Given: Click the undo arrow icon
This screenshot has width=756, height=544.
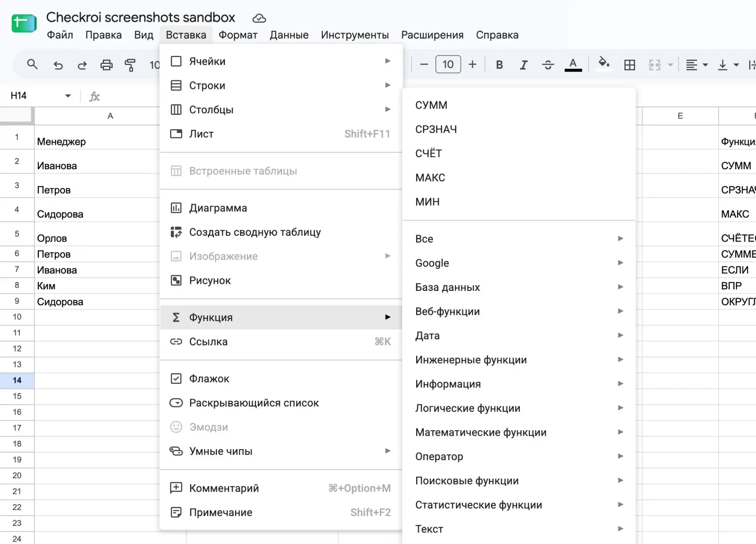Looking at the screenshot, I should coord(58,65).
